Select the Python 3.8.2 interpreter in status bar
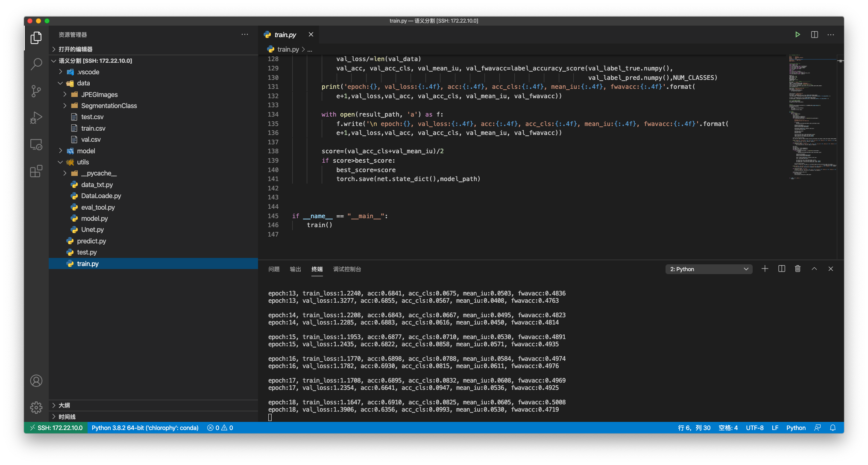The image size is (868, 465). 145,428
